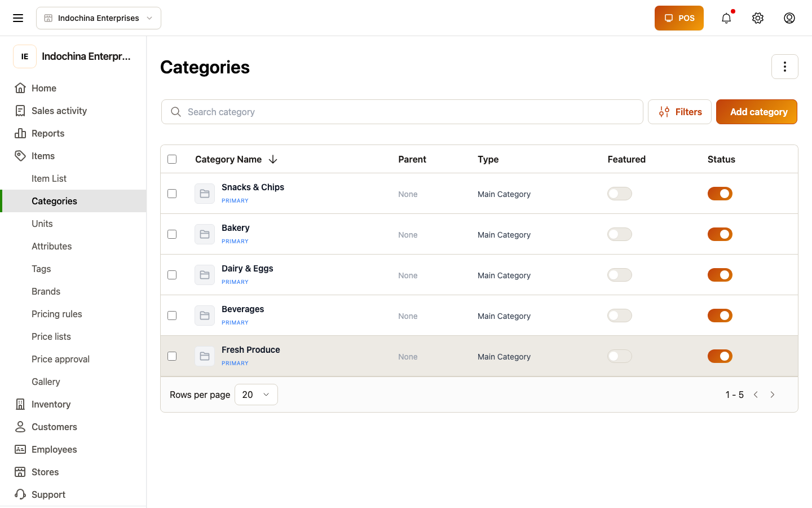
Task: Click the Snacks & Chips folder icon
Action: click(205, 194)
